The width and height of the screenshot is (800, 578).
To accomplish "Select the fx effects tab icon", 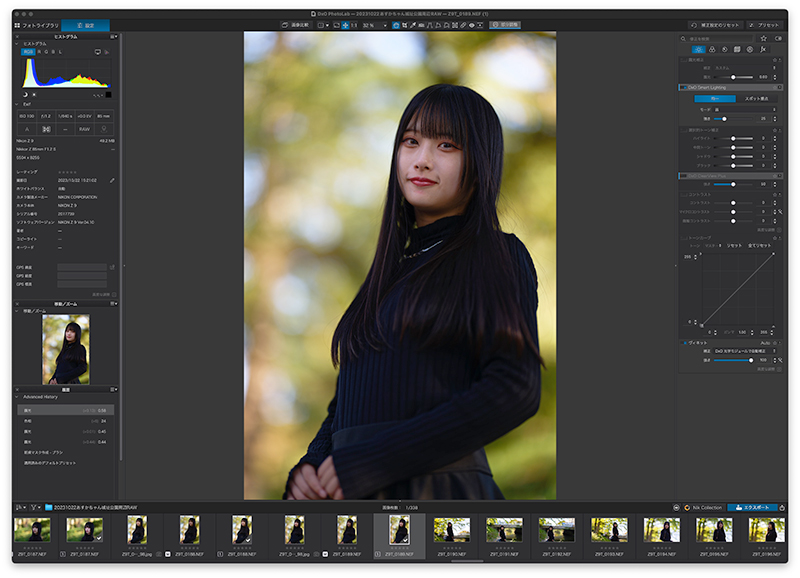I will click(763, 49).
